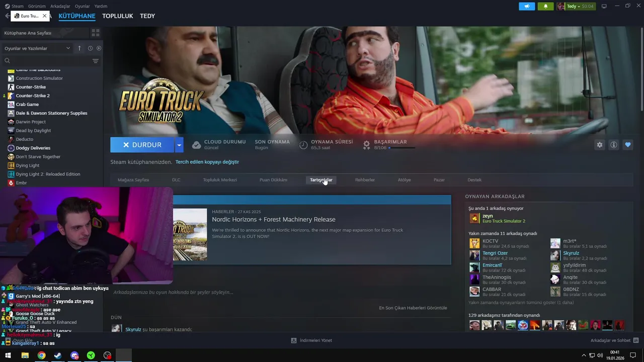644x362 pixels.
Task: Open the Topluluk Merkezi tab
Action: 220,180
